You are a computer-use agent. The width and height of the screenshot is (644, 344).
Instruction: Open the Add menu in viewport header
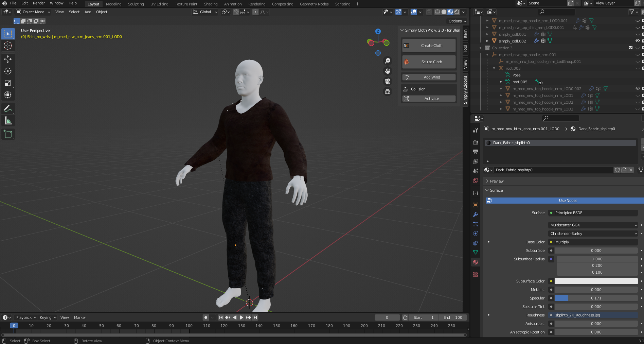tap(88, 12)
